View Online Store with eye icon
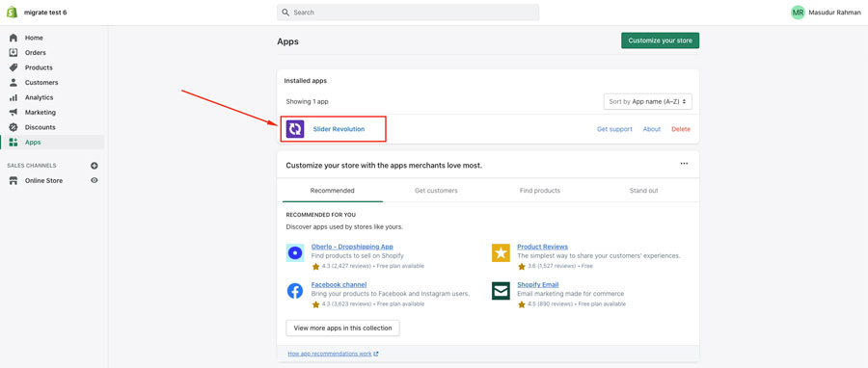This screenshot has width=868, height=368. coord(95,180)
